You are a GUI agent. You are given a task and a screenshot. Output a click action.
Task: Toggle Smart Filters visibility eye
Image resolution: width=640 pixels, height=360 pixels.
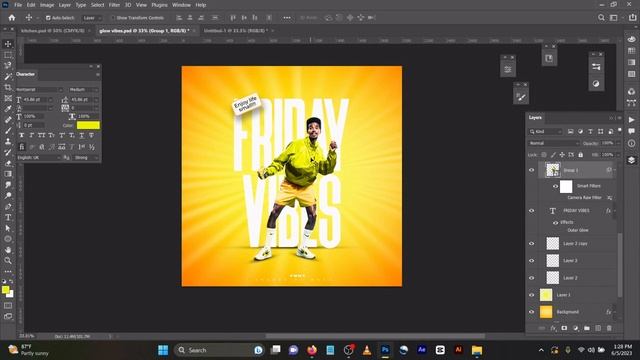coord(555,186)
